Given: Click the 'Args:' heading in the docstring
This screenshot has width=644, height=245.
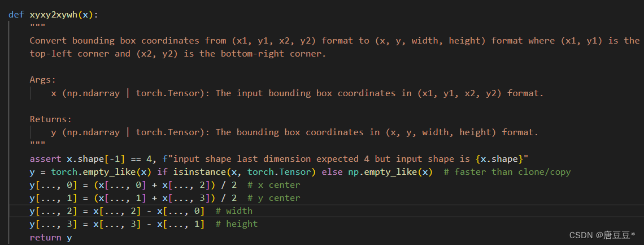Looking at the screenshot, I should [43, 80].
